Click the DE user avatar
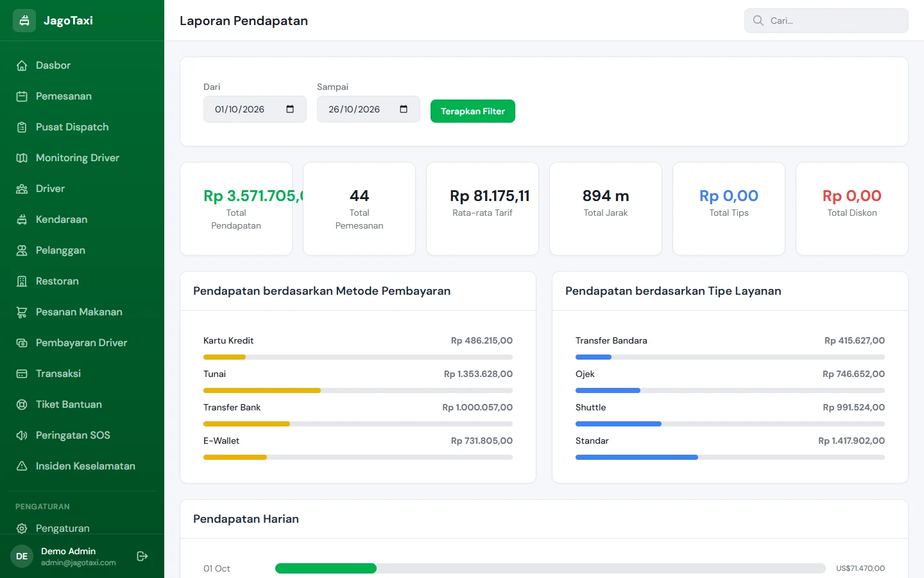Screen dimensions: 924x578 tap(22, 556)
